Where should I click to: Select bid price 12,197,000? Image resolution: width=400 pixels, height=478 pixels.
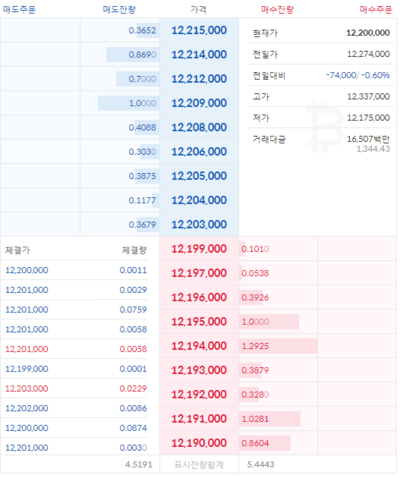click(x=199, y=273)
